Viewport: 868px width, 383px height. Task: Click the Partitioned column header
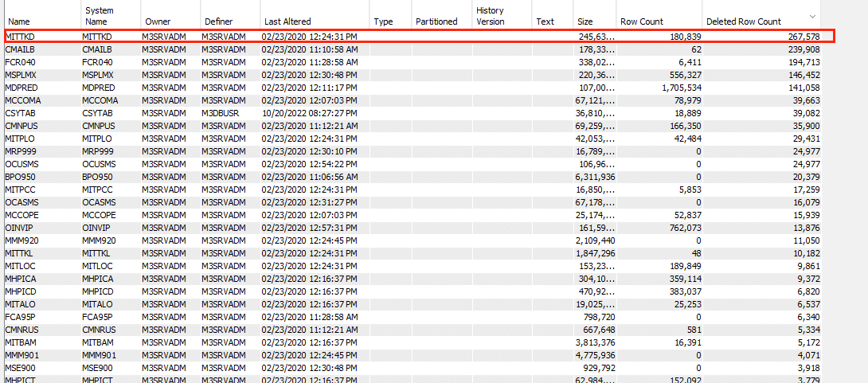point(436,21)
